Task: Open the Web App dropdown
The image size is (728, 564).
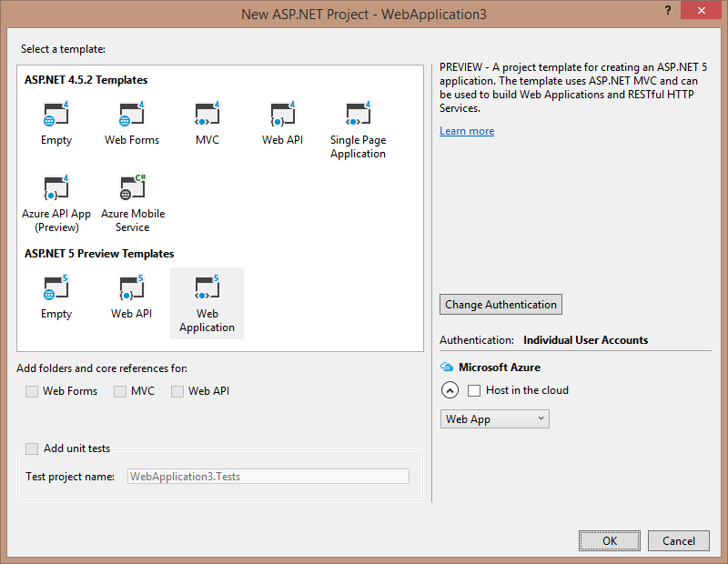Action: click(494, 419)
